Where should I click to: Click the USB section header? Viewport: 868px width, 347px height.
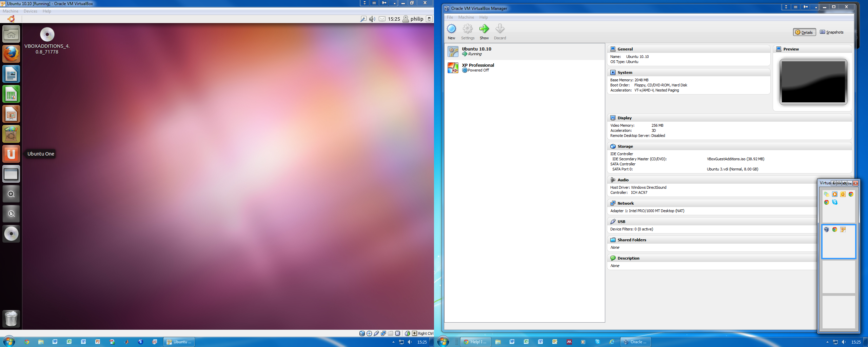coord(712,222)
